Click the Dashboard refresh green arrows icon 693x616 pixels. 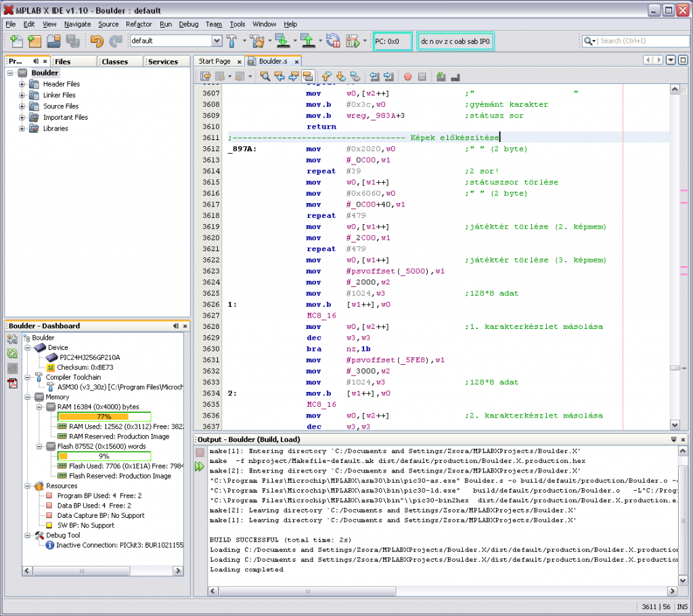[x=12, y=353]
